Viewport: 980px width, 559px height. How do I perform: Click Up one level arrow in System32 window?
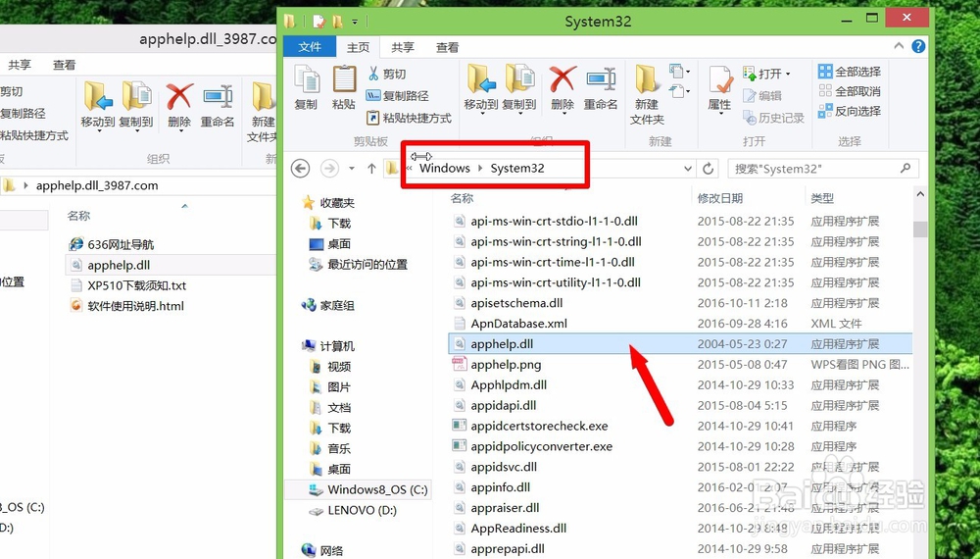click(x=371, y=169)
